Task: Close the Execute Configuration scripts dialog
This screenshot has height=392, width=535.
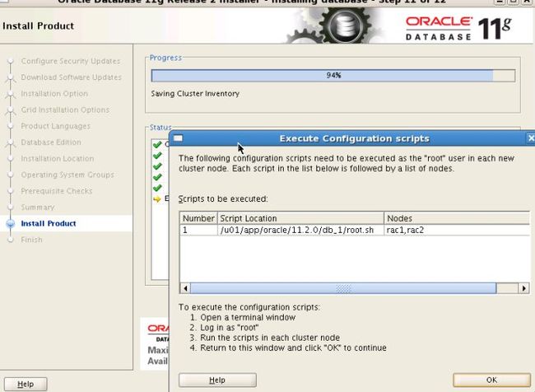Action: click(531, 138)
